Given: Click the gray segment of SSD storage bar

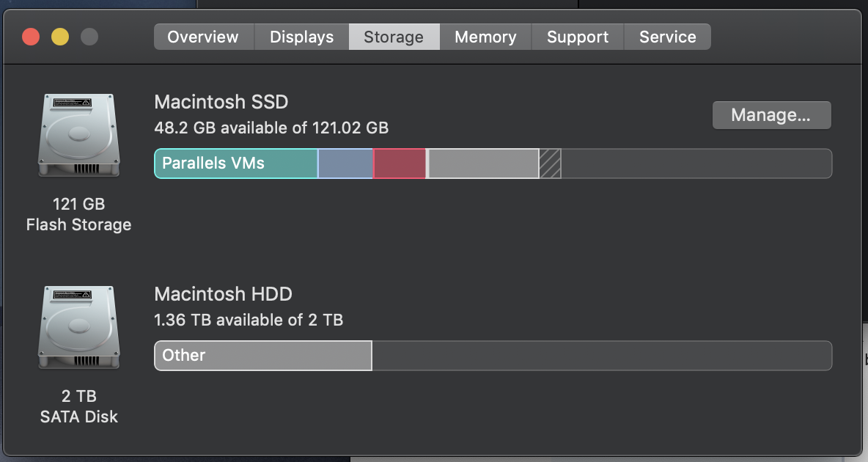Looking at the screenshot, I should (x=483, y=164).
